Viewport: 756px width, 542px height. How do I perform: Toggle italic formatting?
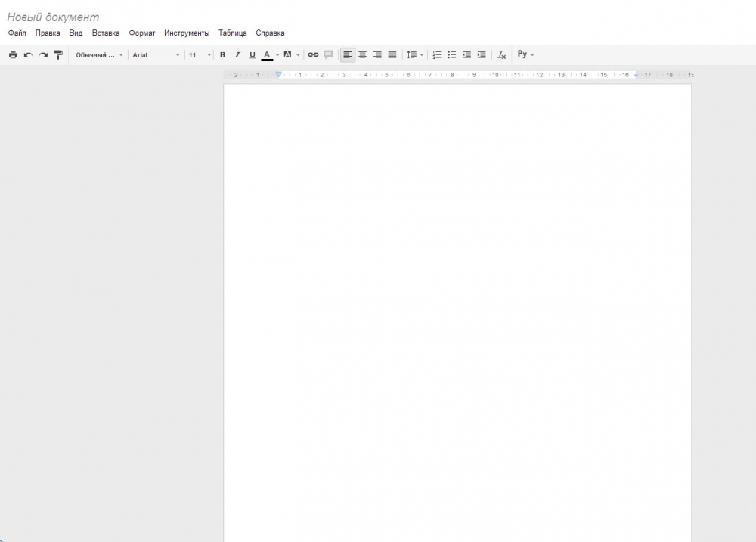pos(237,55)
